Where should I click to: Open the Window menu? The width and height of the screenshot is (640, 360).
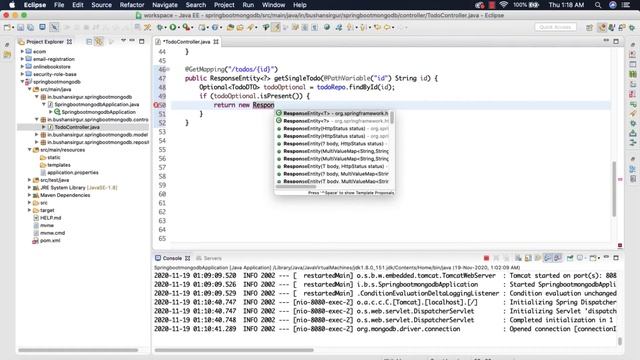(x=273, y=5)
